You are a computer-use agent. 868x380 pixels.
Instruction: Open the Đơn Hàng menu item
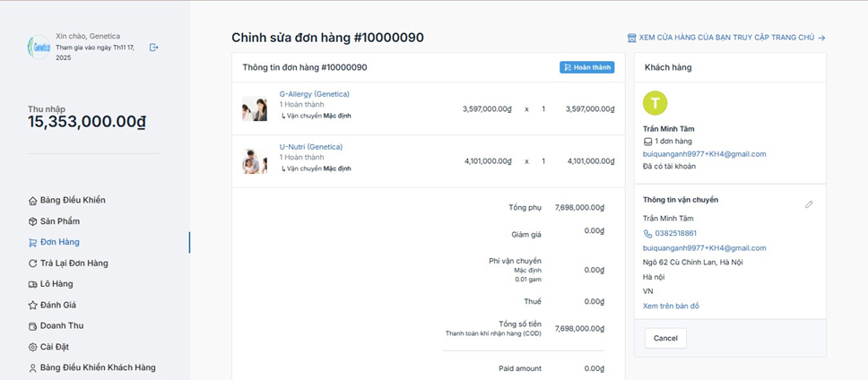(x=59, y=242)
